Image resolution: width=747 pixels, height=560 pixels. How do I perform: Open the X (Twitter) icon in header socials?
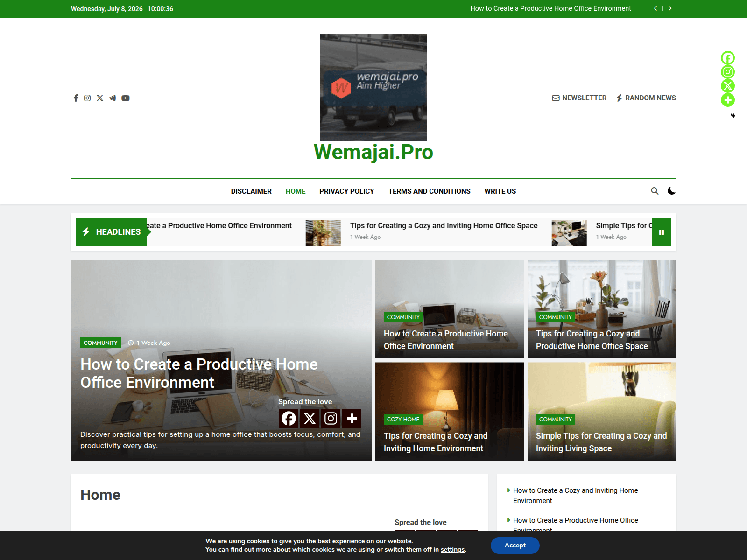(100, 98)
